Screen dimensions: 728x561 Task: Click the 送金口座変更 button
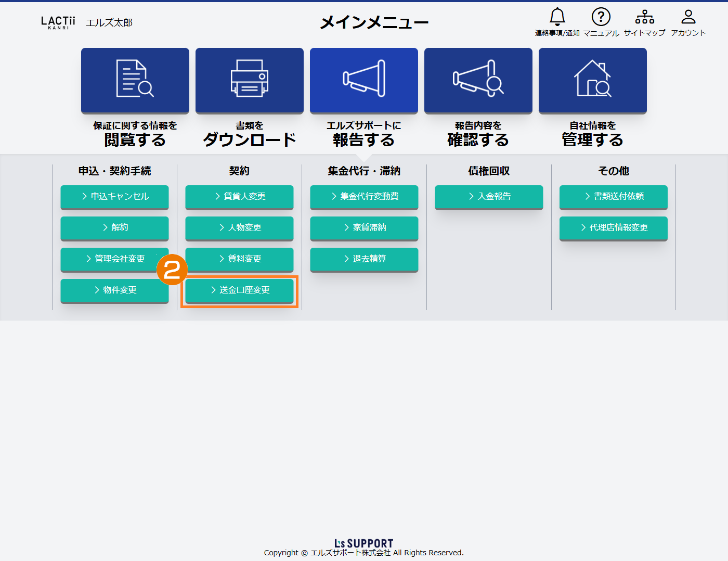[x=239, y=290]
